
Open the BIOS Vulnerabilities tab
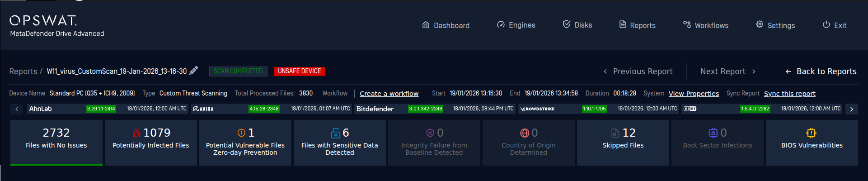tap(812, 143)
